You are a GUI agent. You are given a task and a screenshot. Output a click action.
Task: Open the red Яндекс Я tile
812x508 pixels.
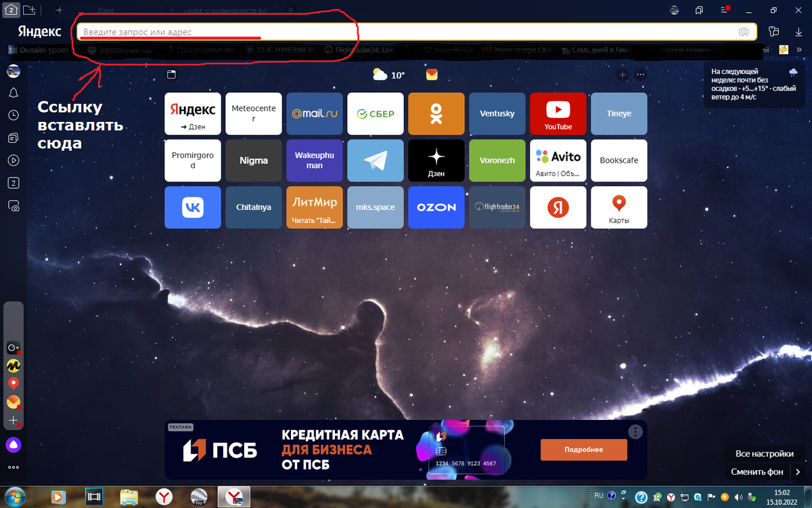pos(558,207)
